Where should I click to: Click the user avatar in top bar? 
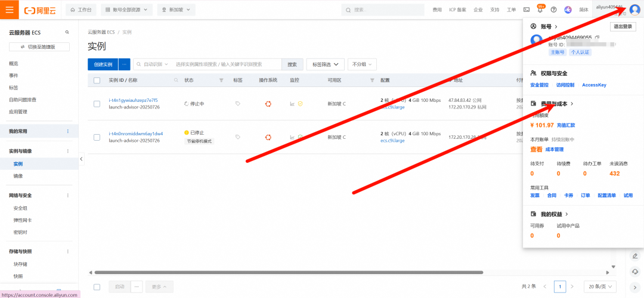[634, 10]
